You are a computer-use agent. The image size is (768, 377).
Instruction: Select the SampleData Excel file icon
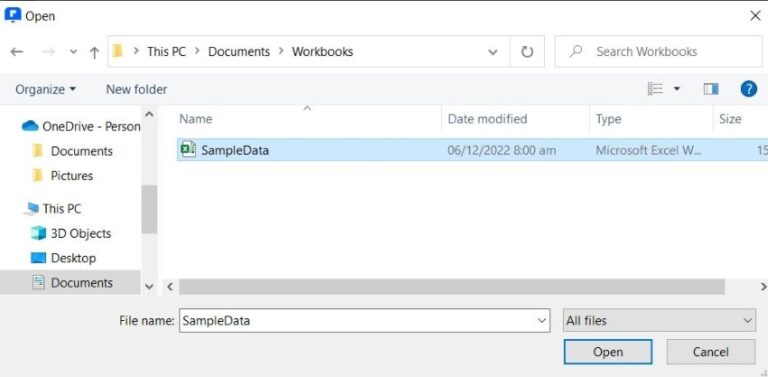point(188,149)
